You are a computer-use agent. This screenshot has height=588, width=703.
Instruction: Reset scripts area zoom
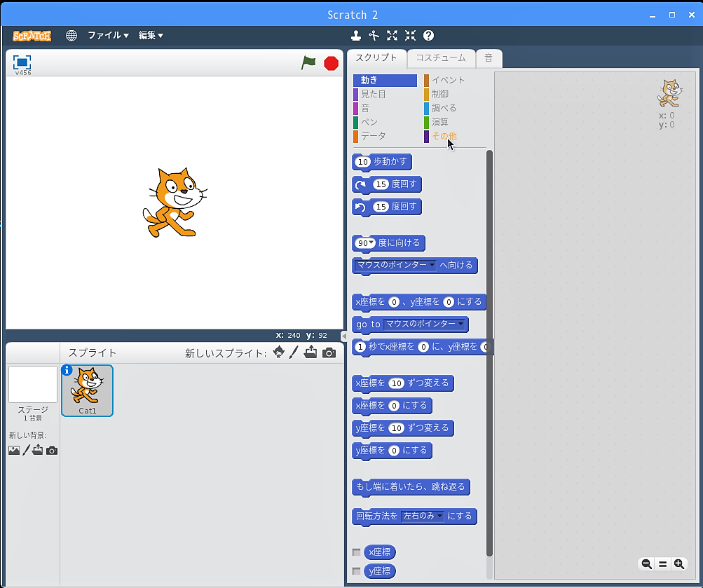662,563
